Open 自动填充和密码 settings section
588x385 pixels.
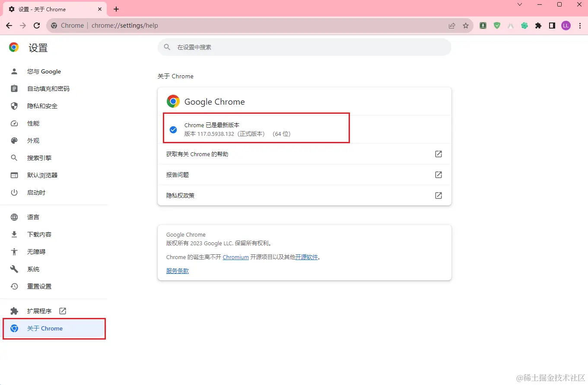[x=54, y=89]
